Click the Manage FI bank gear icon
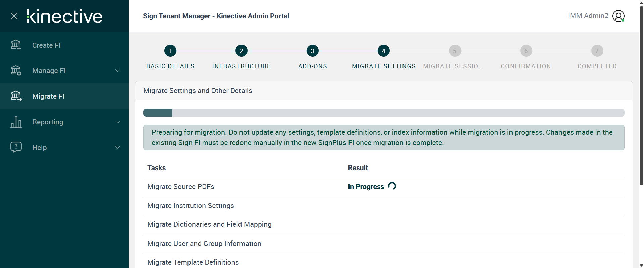 tap(16, 71)
